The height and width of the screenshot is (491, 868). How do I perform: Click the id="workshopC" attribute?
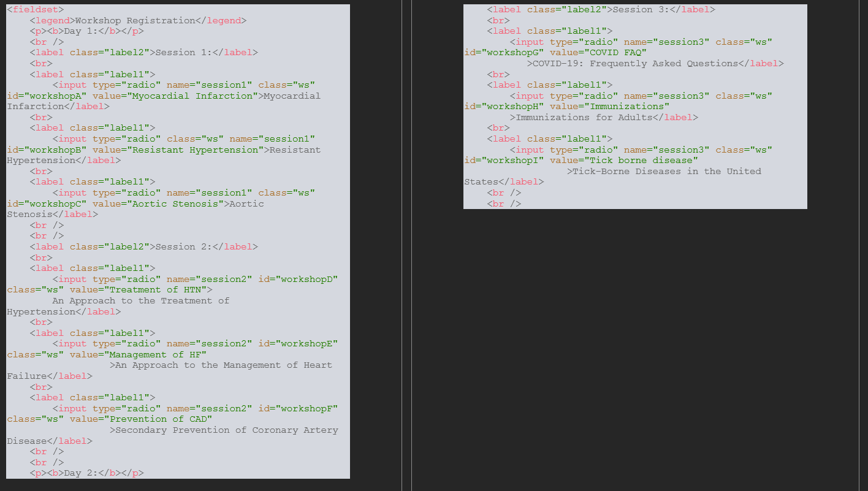[47, 204]
